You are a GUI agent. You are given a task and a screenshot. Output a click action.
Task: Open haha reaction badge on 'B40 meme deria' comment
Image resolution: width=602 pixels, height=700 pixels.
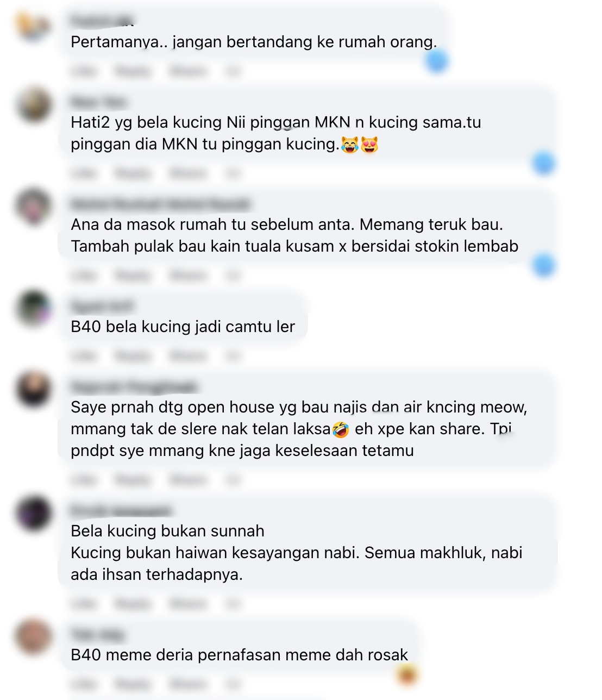[x=407, y=674]
